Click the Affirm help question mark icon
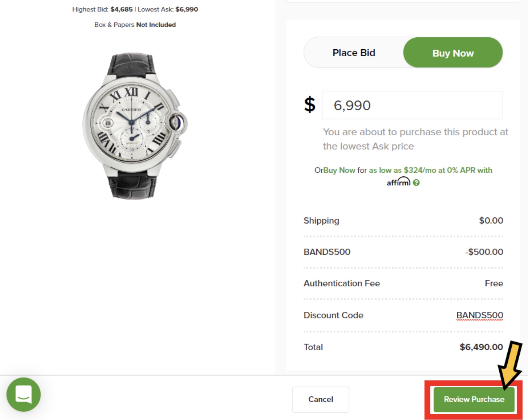 [416, 183]
